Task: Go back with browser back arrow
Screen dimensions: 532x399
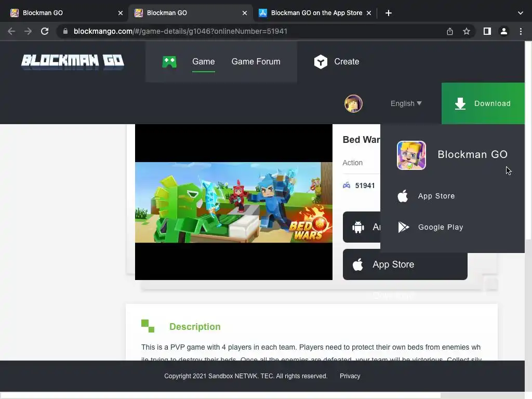Action: 11,31
